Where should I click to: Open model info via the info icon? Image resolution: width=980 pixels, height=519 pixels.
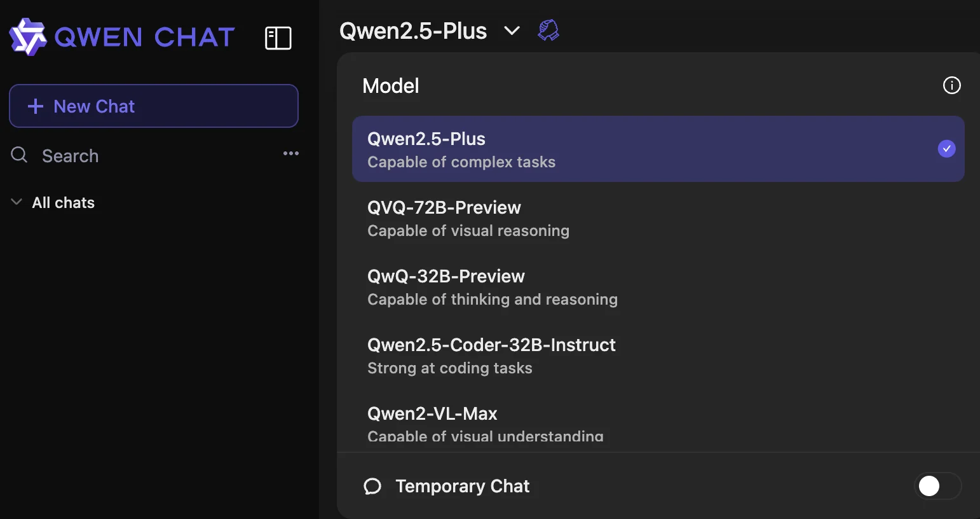pos(951,85)
